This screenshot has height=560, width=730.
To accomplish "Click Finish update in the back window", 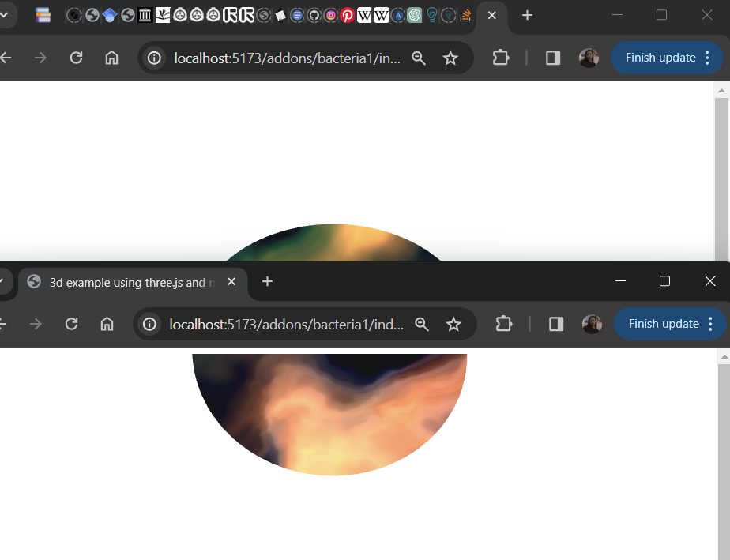I will pos(660,58).
